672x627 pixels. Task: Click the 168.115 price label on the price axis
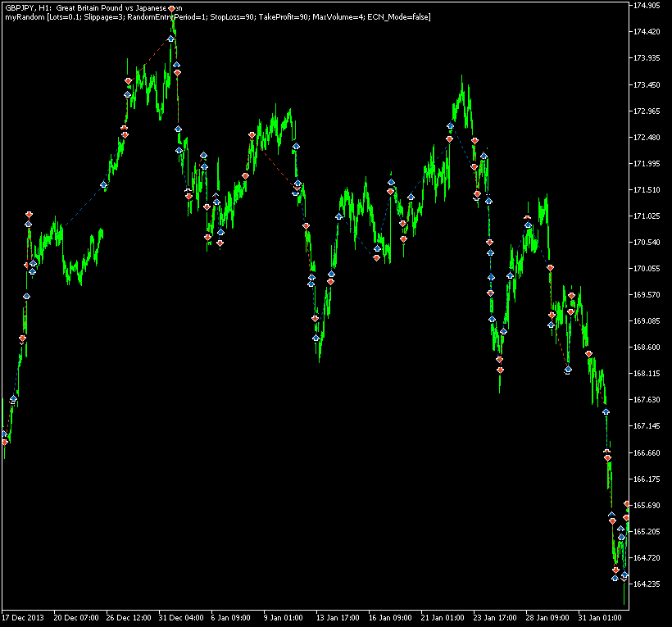point(647,374)
